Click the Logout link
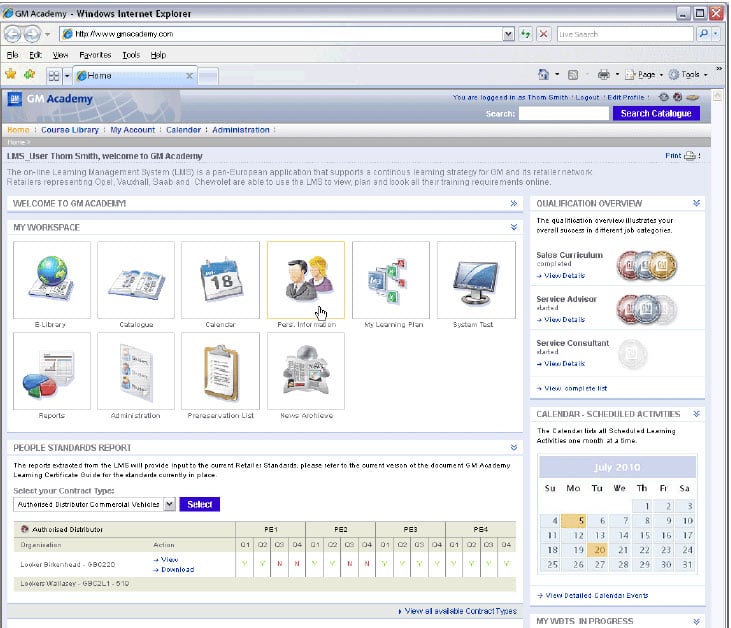The width and height of the screenshot is (731, 628). coord(587,97)
